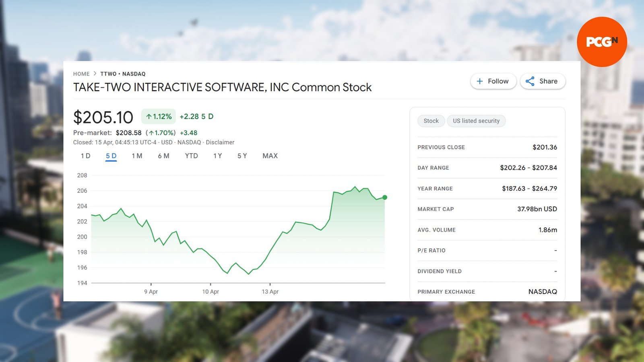Click the Stock category chip

click(431, 121)
